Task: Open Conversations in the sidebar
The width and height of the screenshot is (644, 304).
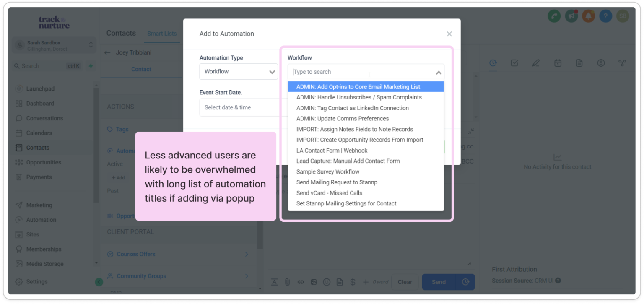Action: pos(44,118)
